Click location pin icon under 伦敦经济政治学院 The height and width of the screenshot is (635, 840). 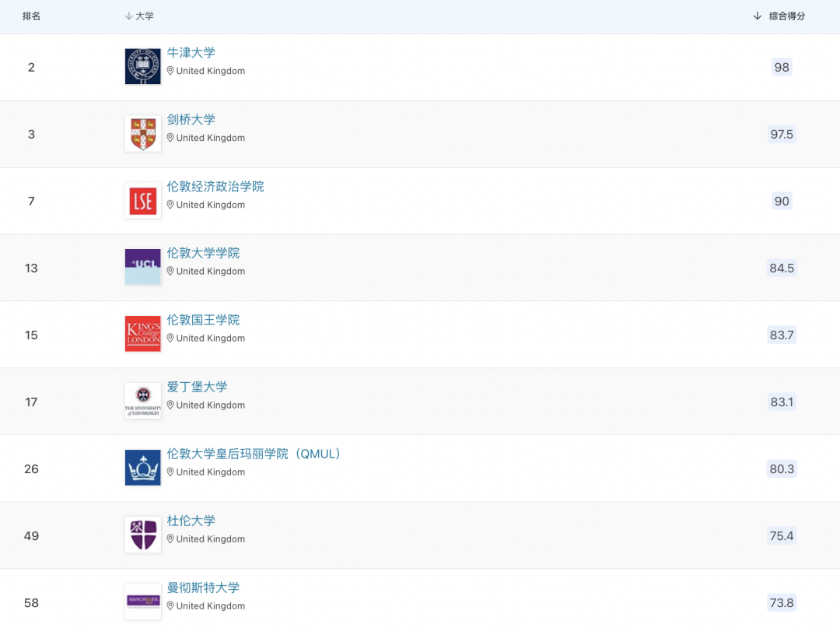click(170, 205)
